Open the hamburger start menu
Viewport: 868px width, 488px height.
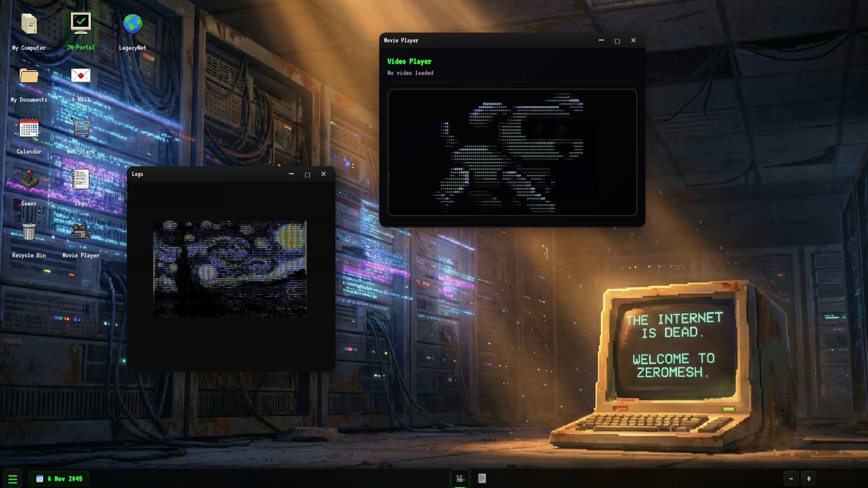click(13, 478)
